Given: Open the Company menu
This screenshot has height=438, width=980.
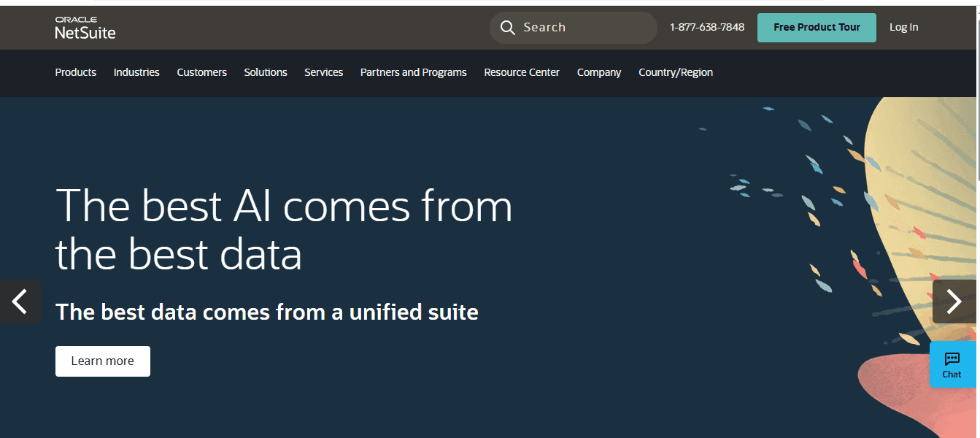Looking at the screenshot, I should [598, 72].
